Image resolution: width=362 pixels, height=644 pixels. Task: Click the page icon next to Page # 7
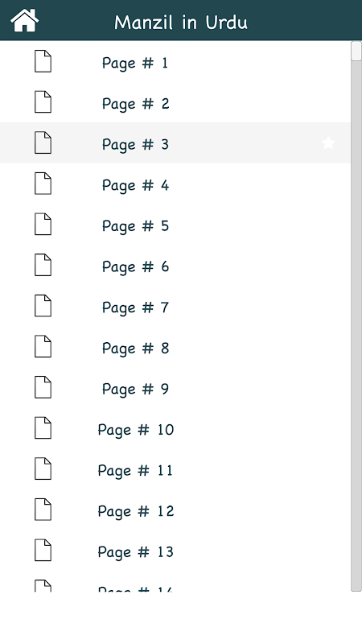(43, 306)
